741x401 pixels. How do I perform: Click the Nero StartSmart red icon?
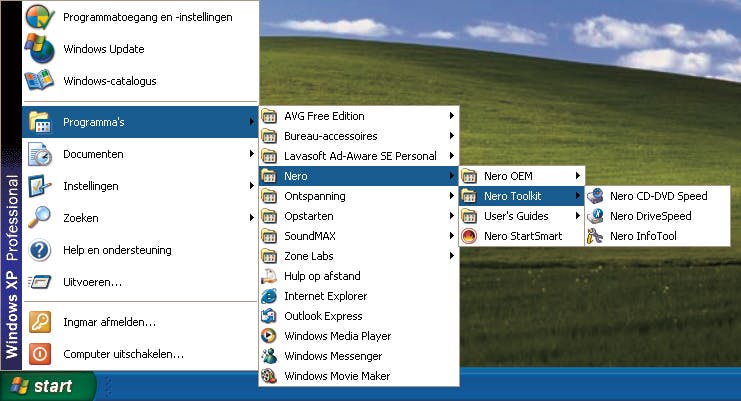coord(469,236)
